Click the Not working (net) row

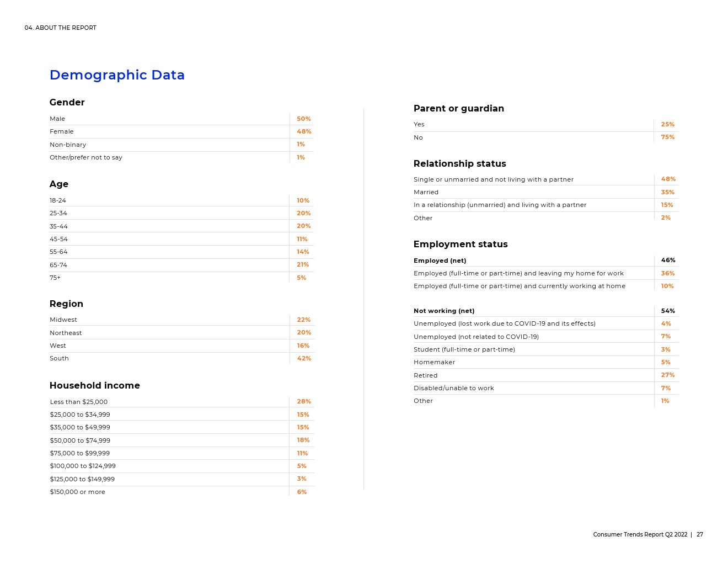click(546, 311)
